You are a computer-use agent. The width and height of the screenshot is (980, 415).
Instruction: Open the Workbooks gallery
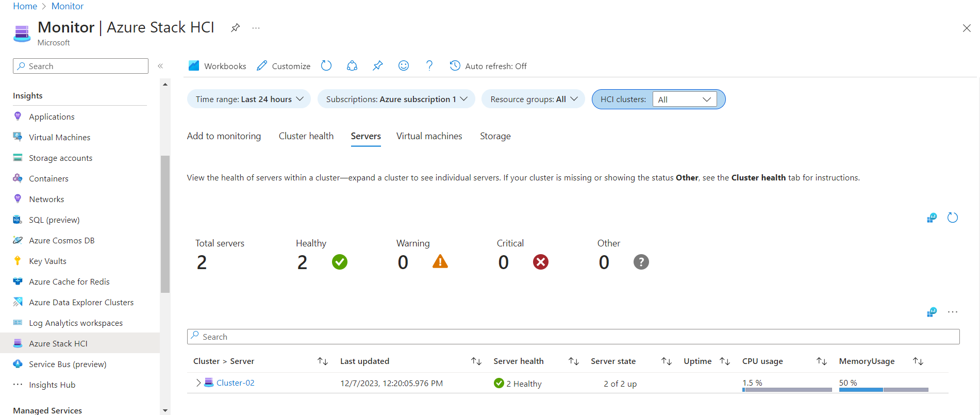coord(217,66)
